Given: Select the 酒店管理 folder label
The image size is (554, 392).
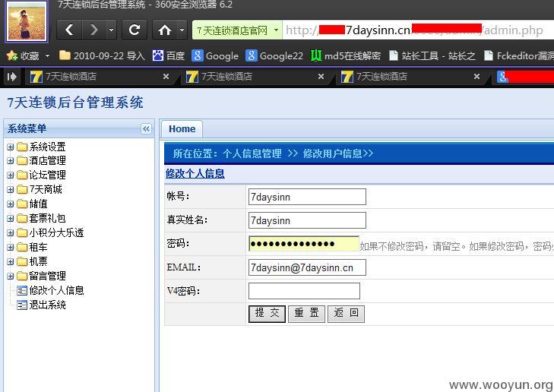Looking at the screenshot, I should pyautogui.click(x=47, y=161).
